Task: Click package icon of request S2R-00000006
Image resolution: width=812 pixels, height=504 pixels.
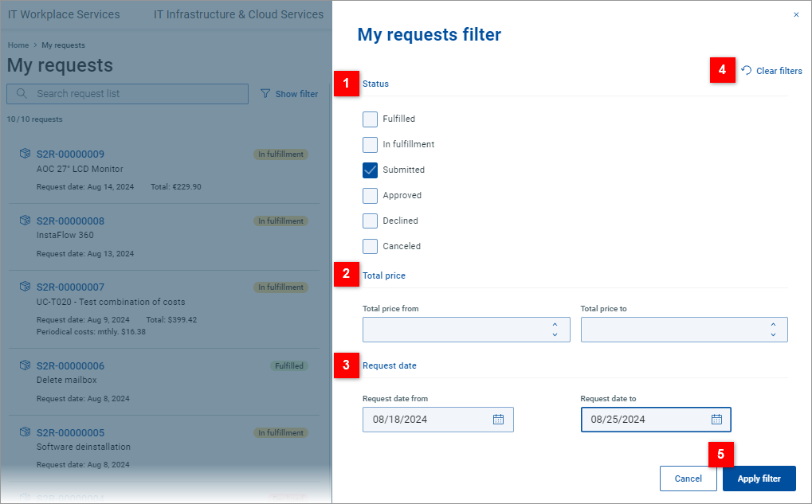Action: (25, 366)
